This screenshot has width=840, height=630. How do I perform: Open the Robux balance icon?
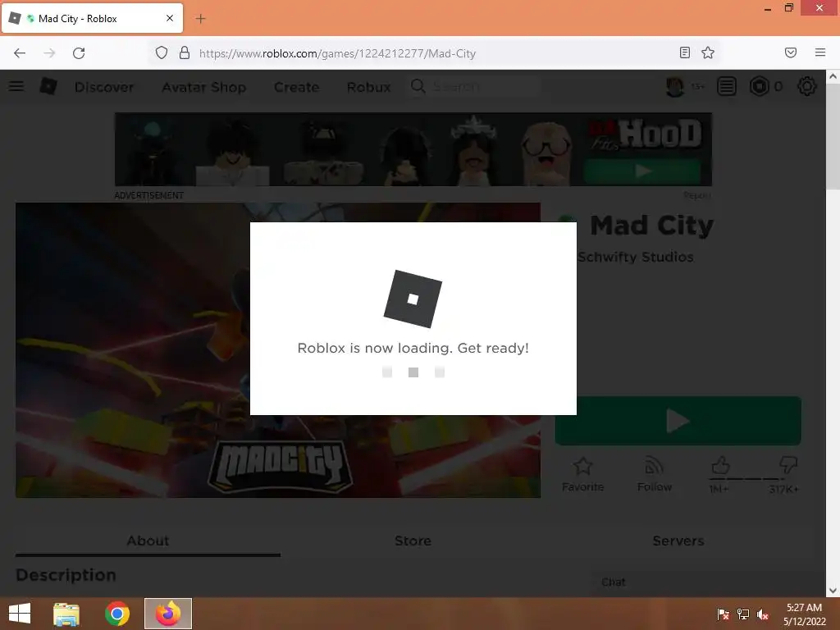(759, 86)
